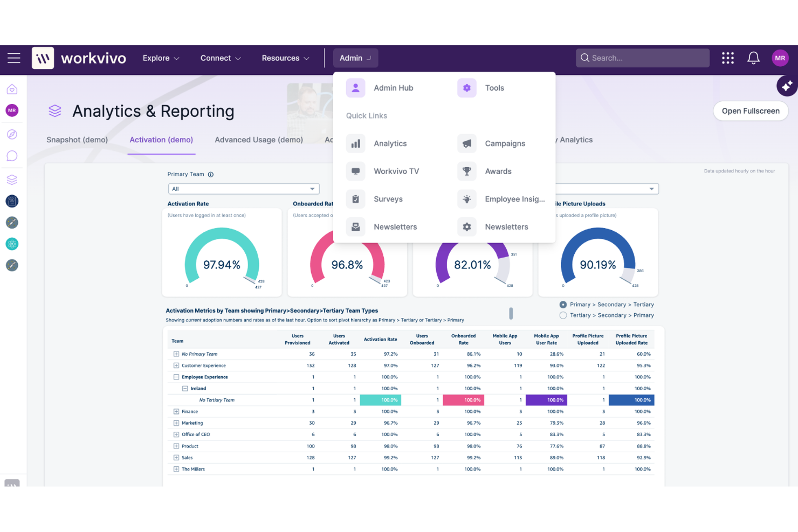The height and width of the screenshot is (532, 798).
Task: Open Workvivo TV
Action: coord(396,171)
